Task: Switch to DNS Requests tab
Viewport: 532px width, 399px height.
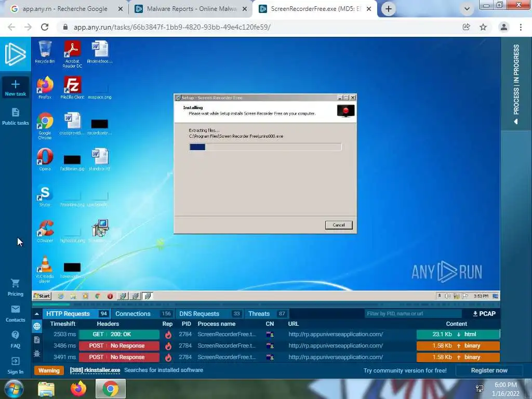Action: point(209,314)
